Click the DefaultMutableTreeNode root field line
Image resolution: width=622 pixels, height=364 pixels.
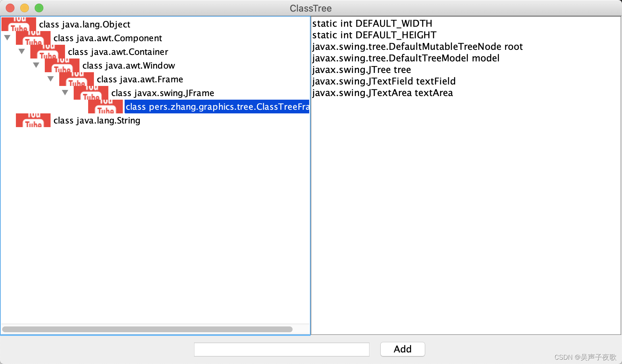pyautogui.click(x=417, y=47)
